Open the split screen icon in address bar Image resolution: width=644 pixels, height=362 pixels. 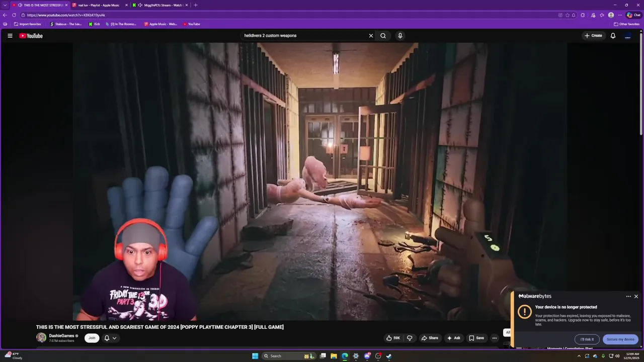560,15
